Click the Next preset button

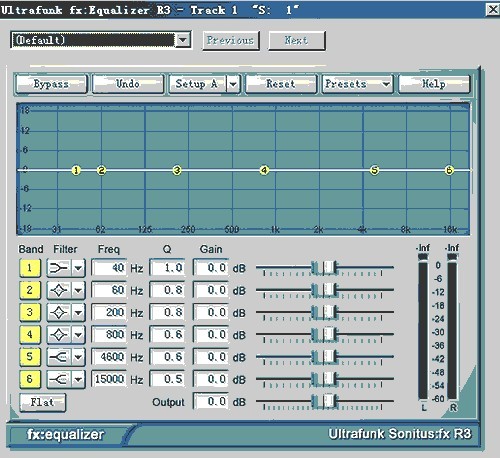297,41
